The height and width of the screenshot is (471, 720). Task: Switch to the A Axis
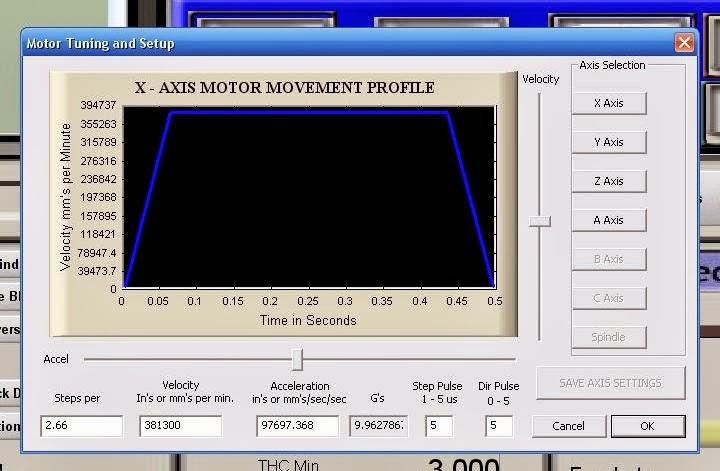609,220
